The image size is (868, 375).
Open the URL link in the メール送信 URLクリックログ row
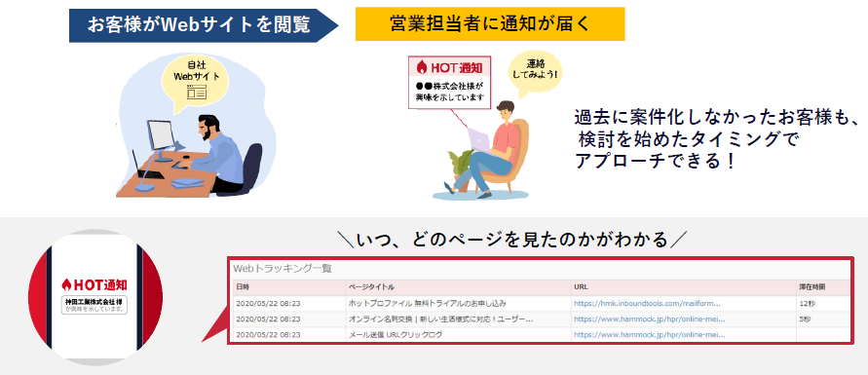coord(650,335)
